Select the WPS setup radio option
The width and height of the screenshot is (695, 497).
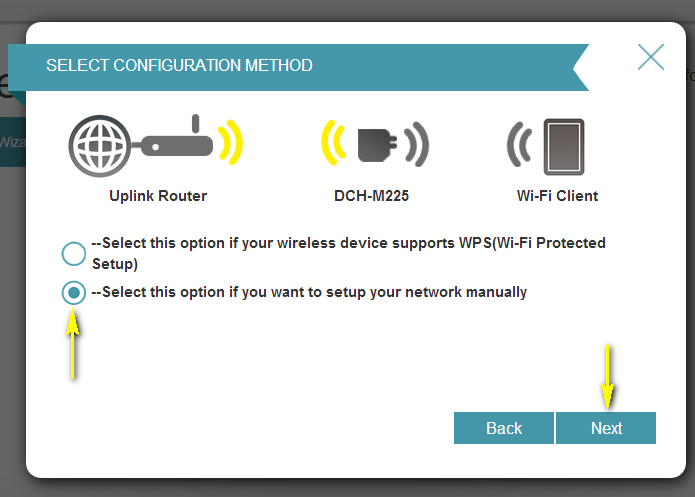tap(73, 253)
